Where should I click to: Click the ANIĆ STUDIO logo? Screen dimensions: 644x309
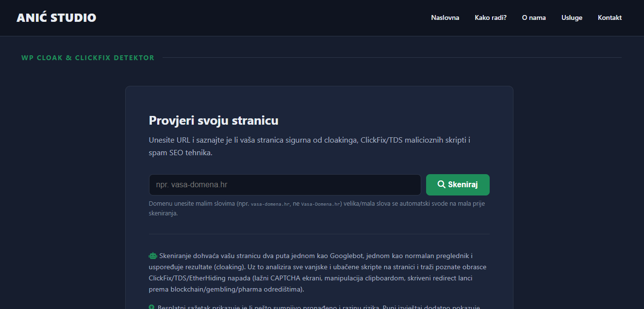56,18
